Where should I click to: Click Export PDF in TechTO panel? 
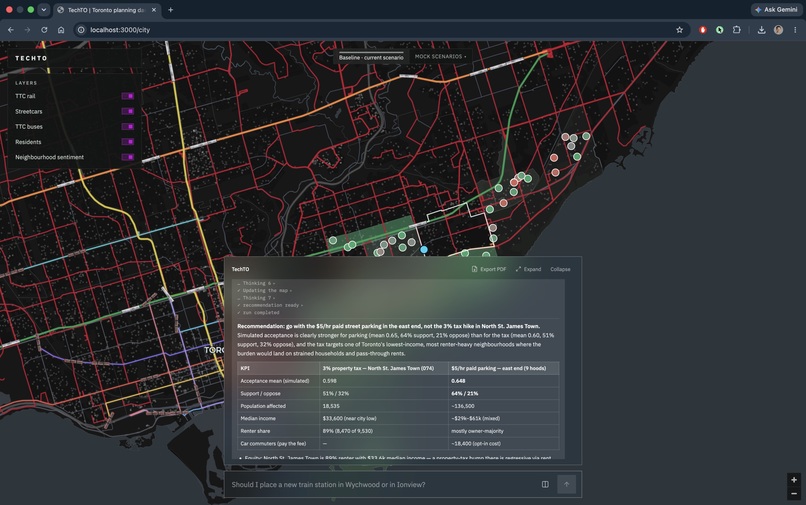[x=489, y=269]
